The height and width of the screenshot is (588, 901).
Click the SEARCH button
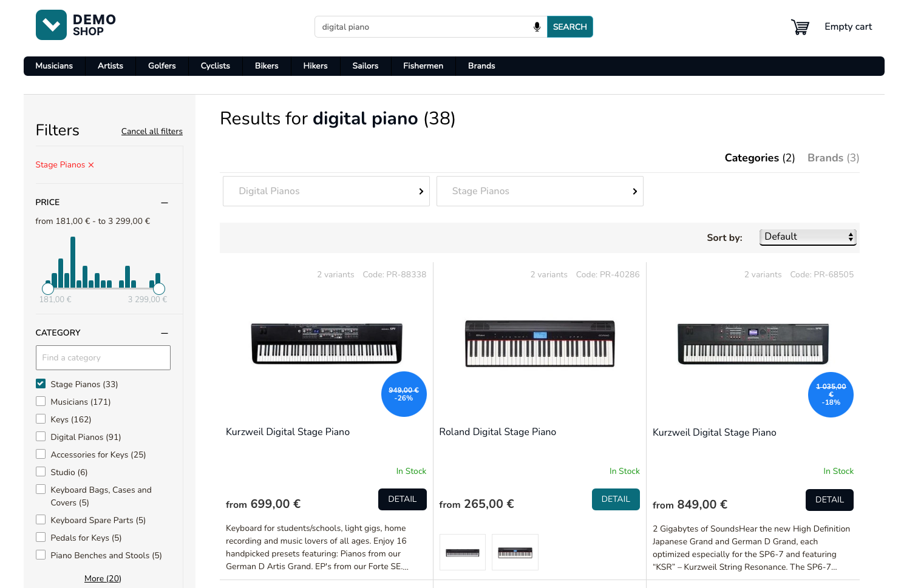[569, 27]
